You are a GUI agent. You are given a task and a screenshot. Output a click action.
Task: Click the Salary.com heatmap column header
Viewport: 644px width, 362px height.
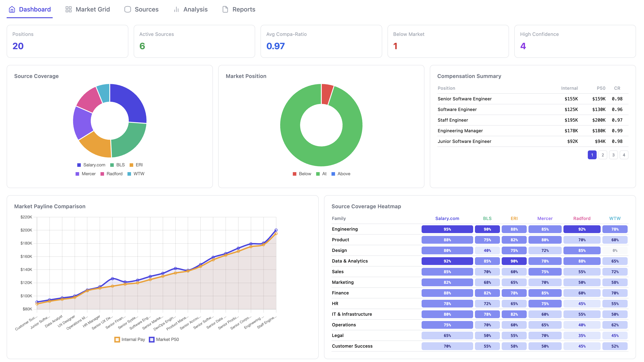[x=447, y=218]
